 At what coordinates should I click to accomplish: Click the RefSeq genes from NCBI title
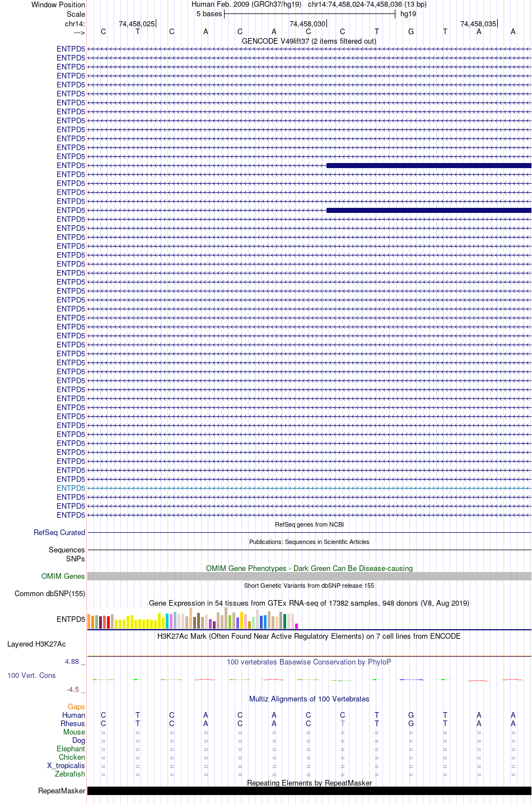pyautogui.click(x=309, y=524)
